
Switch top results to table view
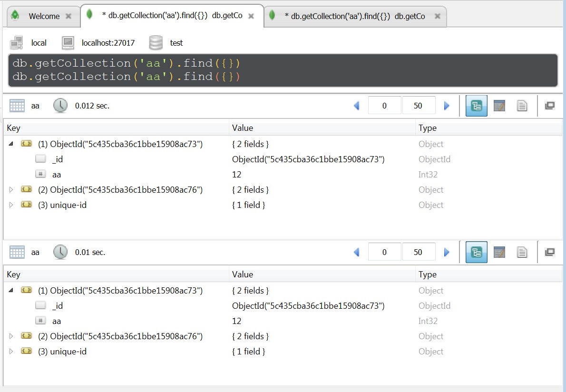(x=499, y=106)
